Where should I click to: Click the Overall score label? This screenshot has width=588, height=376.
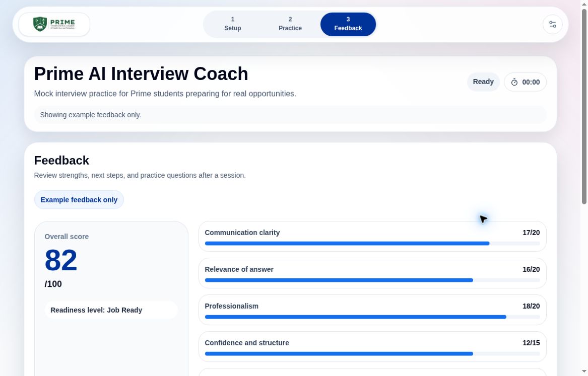[67, 237]
